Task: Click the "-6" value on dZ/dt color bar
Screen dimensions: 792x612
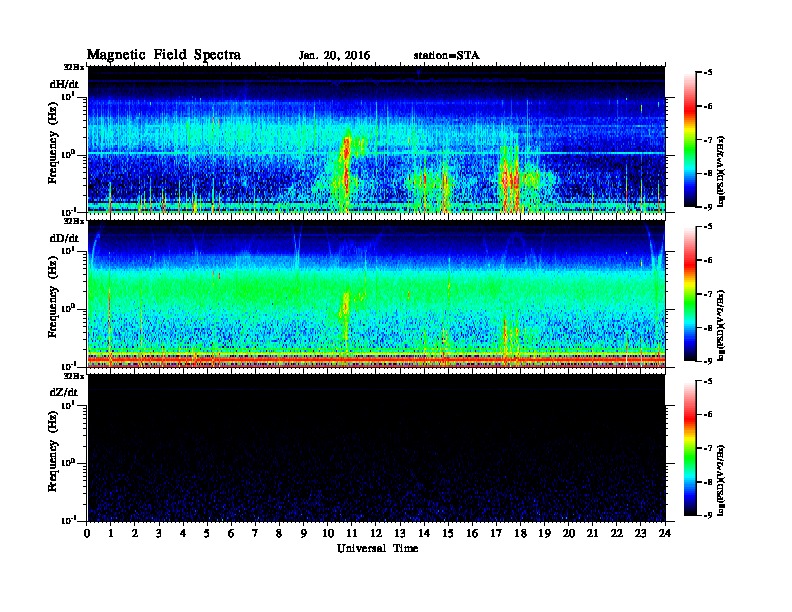Action: (708, 414)
